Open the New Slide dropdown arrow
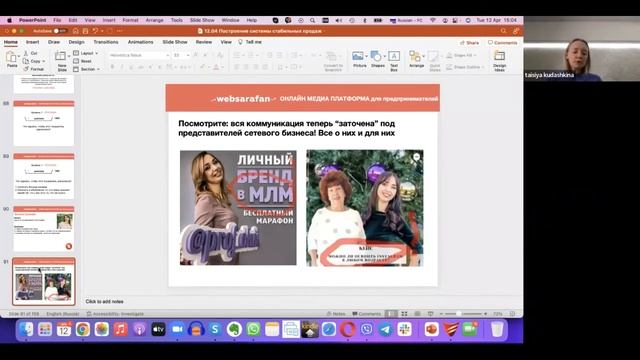This screenshot has width=640, height=360. pyautogui.click(x=68, y=56)
